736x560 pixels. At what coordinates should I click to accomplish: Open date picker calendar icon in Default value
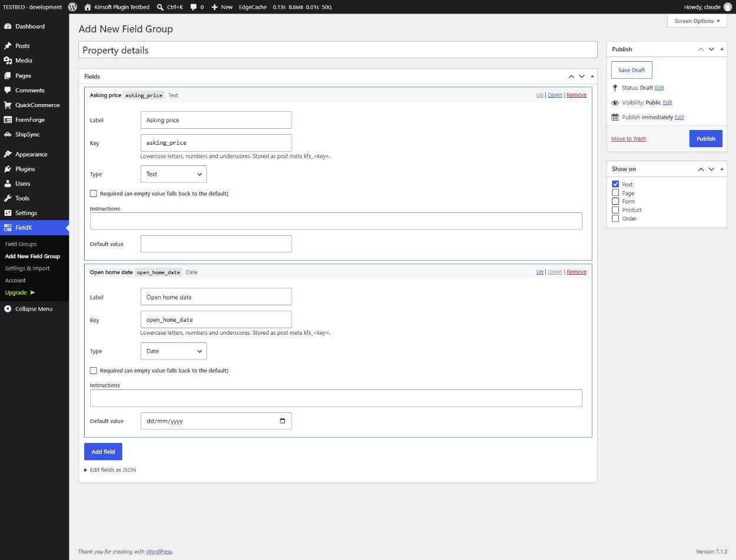[282, 421]
